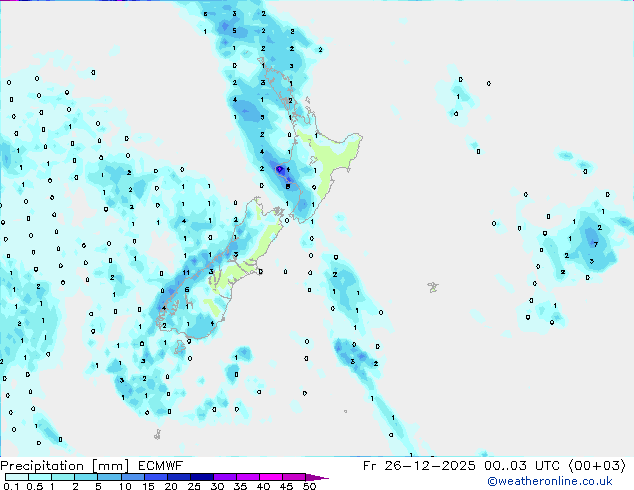
Task: Select the 40–45 mm magenta legend segment
Action: point(271,477)
